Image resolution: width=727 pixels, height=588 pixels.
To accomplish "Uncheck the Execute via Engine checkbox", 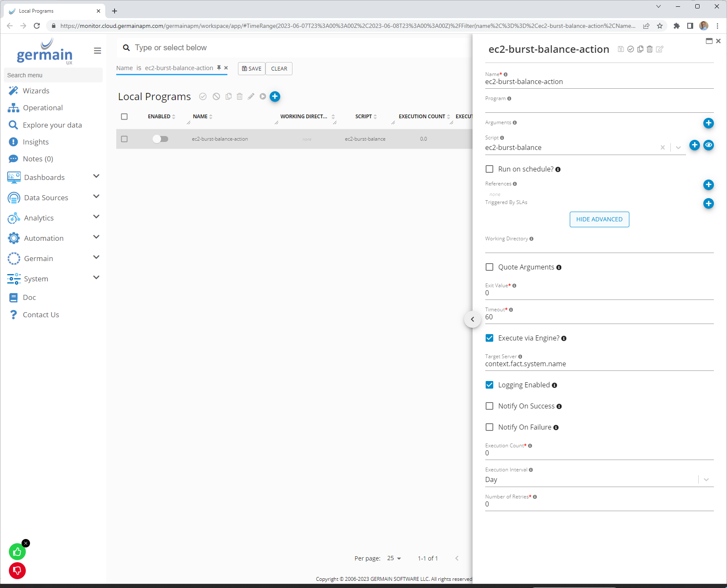I will pyautogui.click(x=489, y=338).
